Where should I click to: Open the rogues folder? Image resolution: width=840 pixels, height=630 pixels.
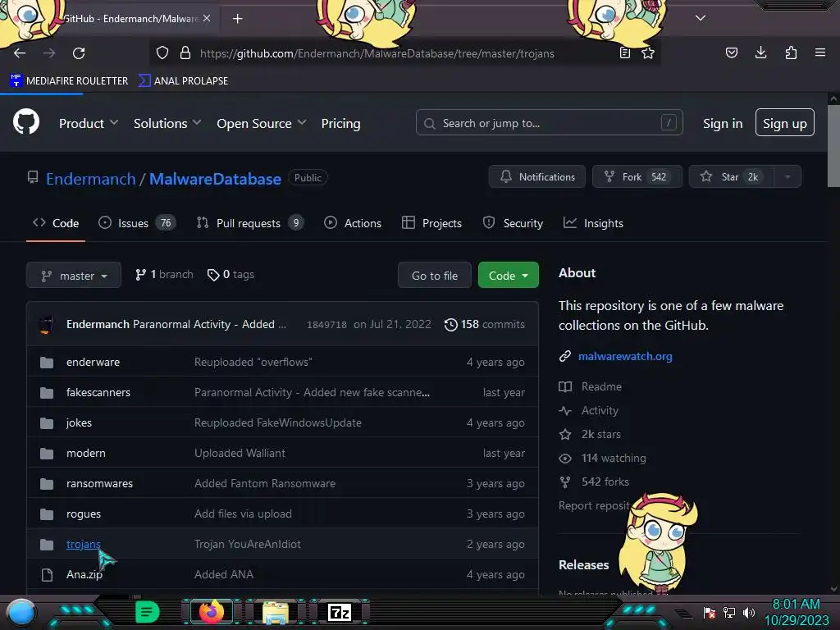(83, 514)
